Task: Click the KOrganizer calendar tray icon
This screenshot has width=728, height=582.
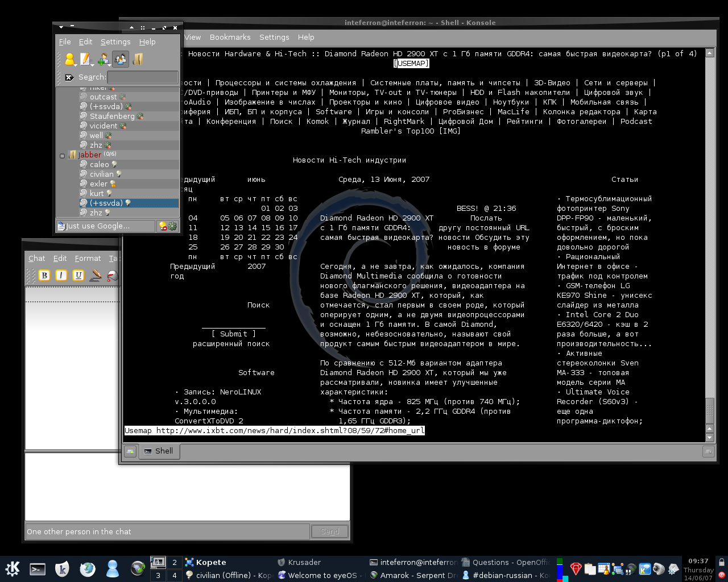Action: 603,568
